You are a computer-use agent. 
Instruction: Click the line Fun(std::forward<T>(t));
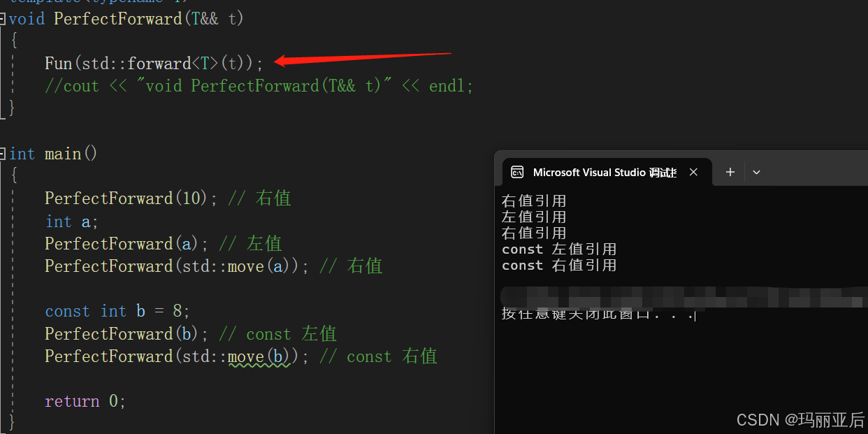(x=154, y=64)
